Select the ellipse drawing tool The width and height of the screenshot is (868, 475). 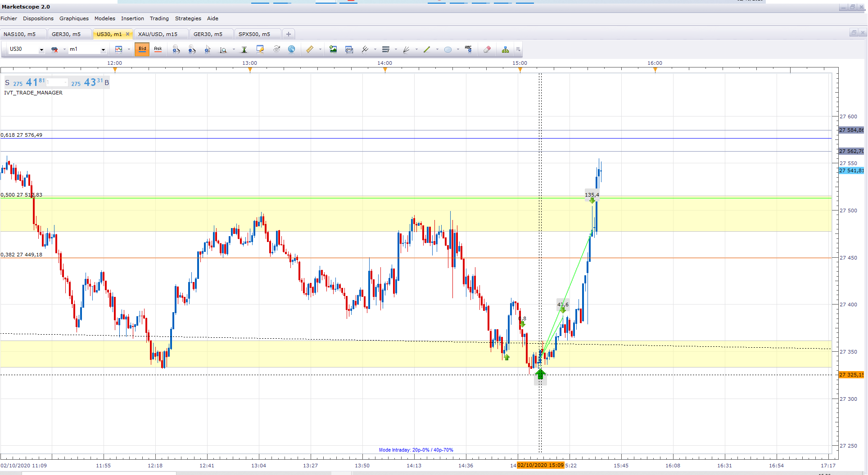click(x=448, y=49)
